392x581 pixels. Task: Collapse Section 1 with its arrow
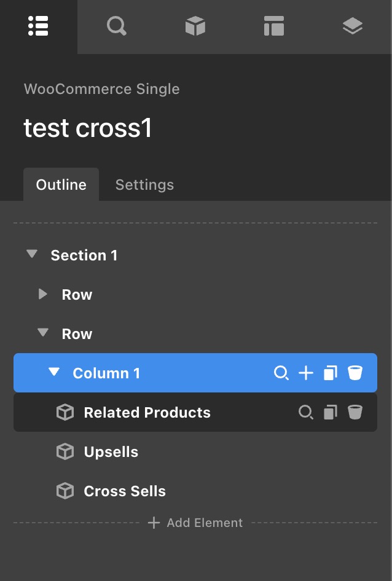tap(32, 254)
